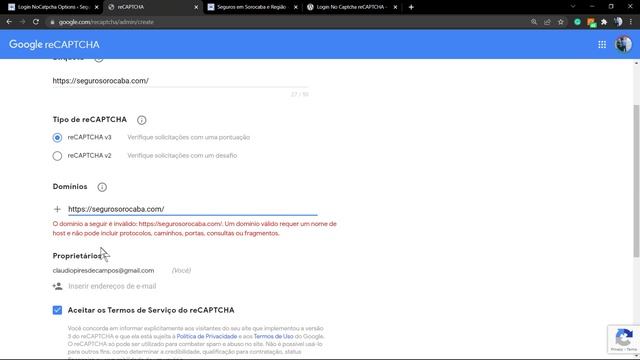This screenshot has width=640, height=360.
Task: Click the label field with segurosorocaba URL
Action: 180,81
